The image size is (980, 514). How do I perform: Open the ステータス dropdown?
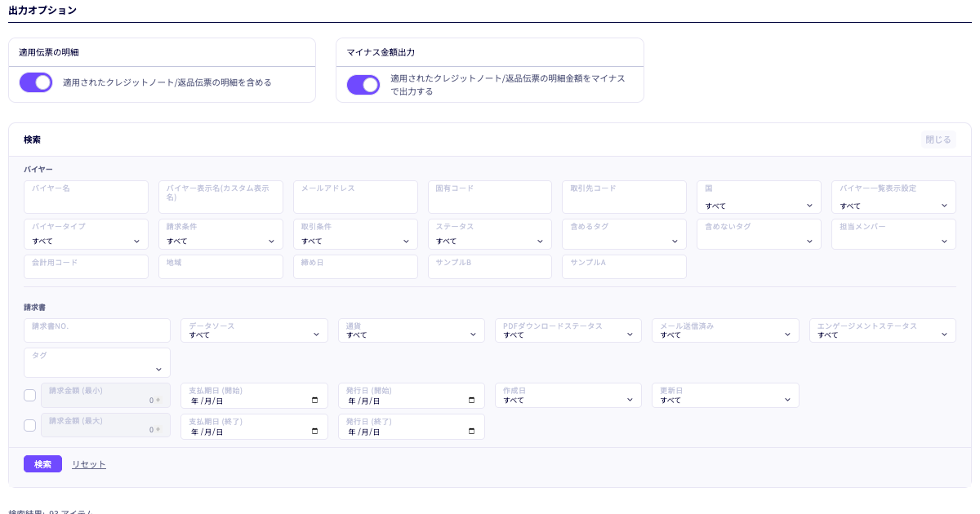[490, 234]
